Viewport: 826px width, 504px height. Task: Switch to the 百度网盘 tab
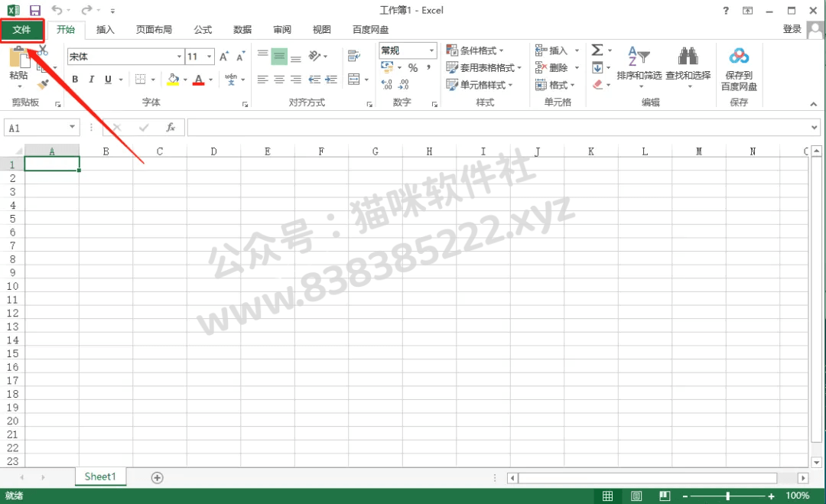tap(370, 30)
